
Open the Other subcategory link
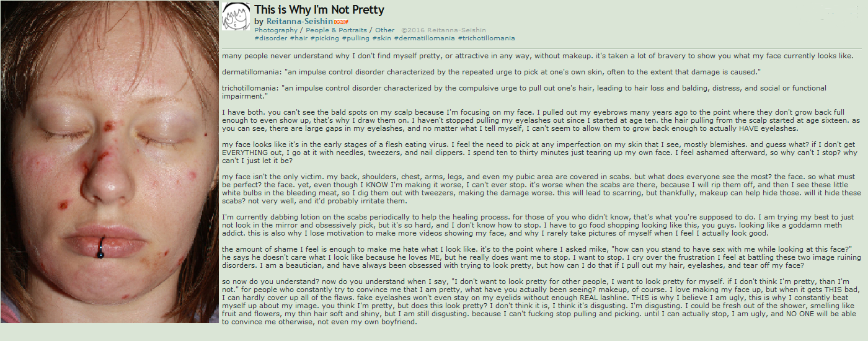tap(384, 30)
